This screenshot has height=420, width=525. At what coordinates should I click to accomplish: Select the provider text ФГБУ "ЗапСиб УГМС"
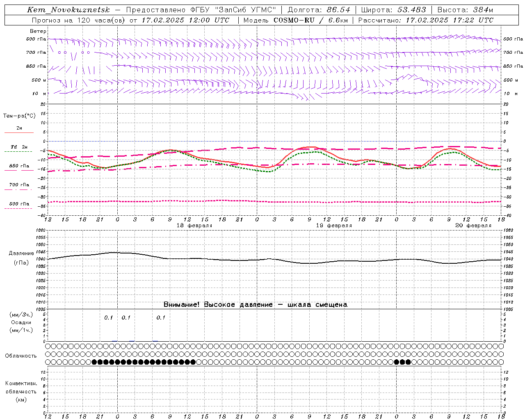click(x=233, y=10)
